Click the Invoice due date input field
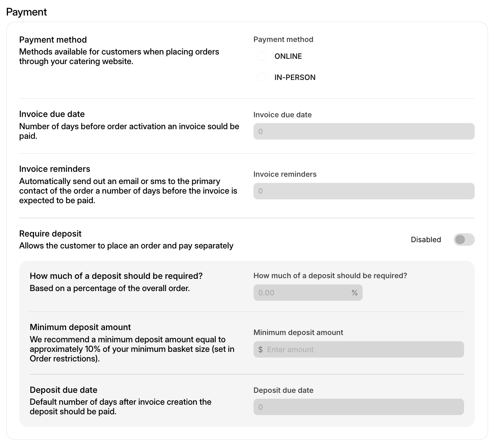 coord(364,131)
